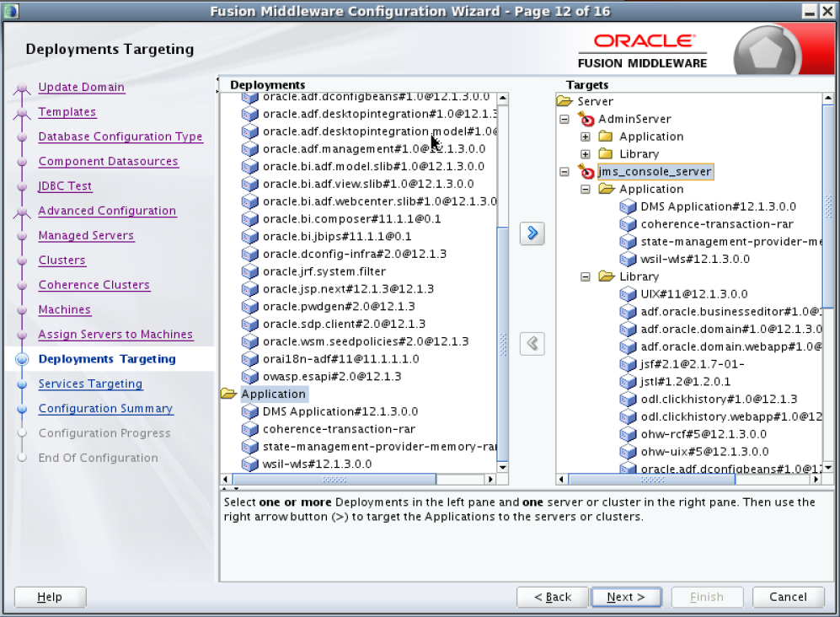Click Deployments pane horizontal scrollbar thumb
This screenshot has height=617, width=840.
[x=334, y=480]
